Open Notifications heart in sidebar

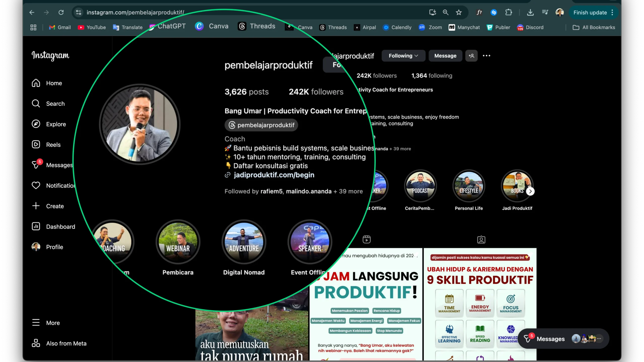pos(53,186)
